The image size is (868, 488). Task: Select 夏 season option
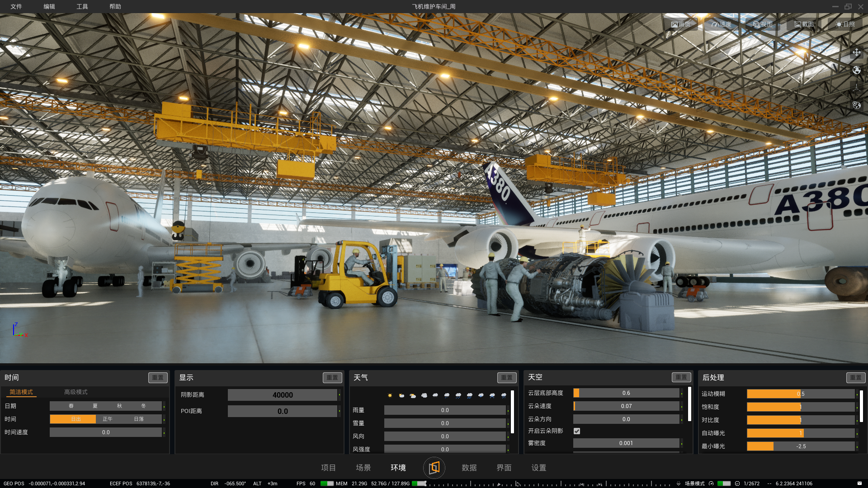point(95,406)
